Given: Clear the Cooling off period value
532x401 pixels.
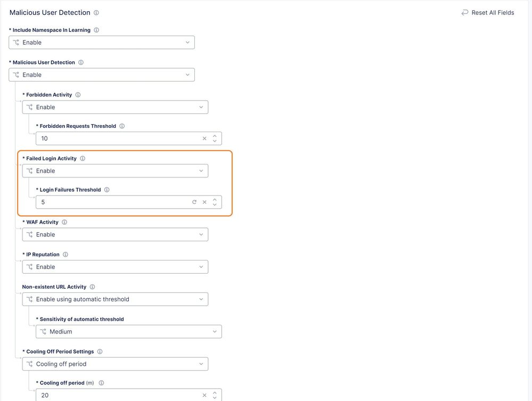Looking at the screenshot, I should (x=204, y=395).
